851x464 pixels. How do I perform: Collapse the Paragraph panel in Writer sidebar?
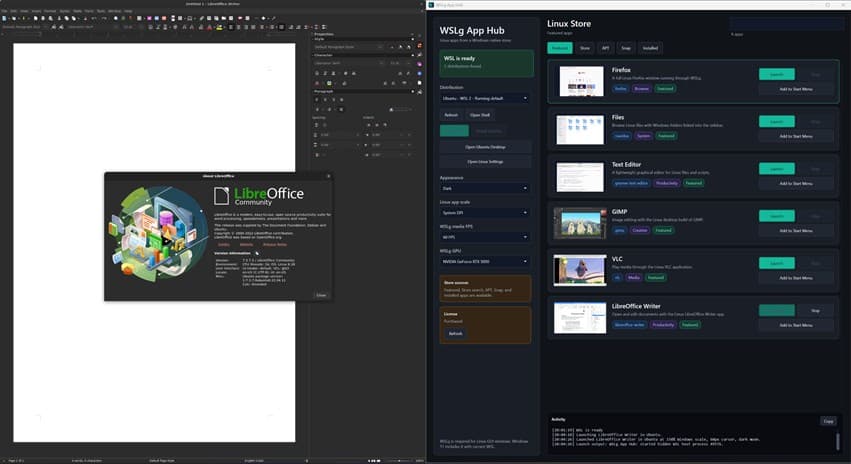[323, 91]
